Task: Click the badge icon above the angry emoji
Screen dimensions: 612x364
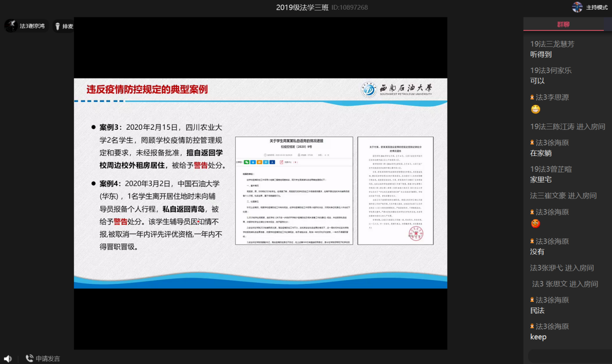Action: click(x=532, y=212)
